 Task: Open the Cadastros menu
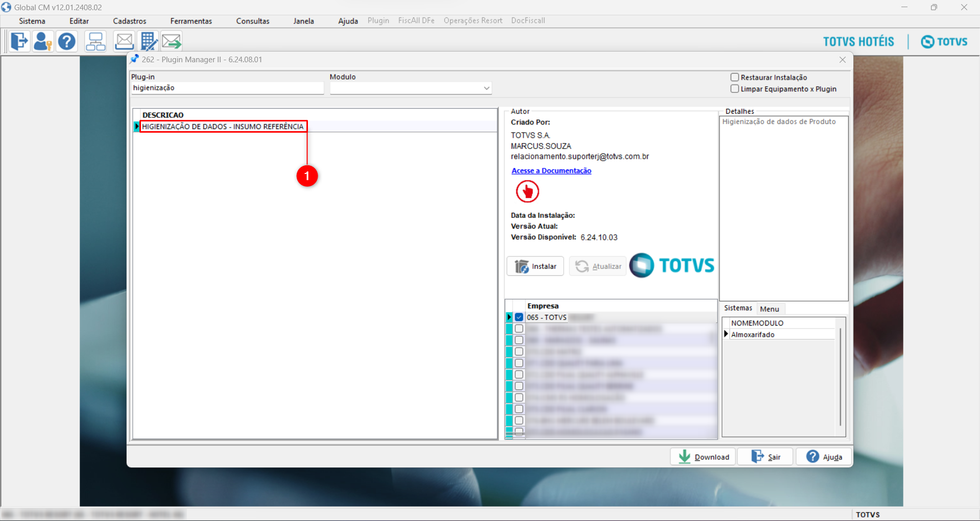(130, 21)
